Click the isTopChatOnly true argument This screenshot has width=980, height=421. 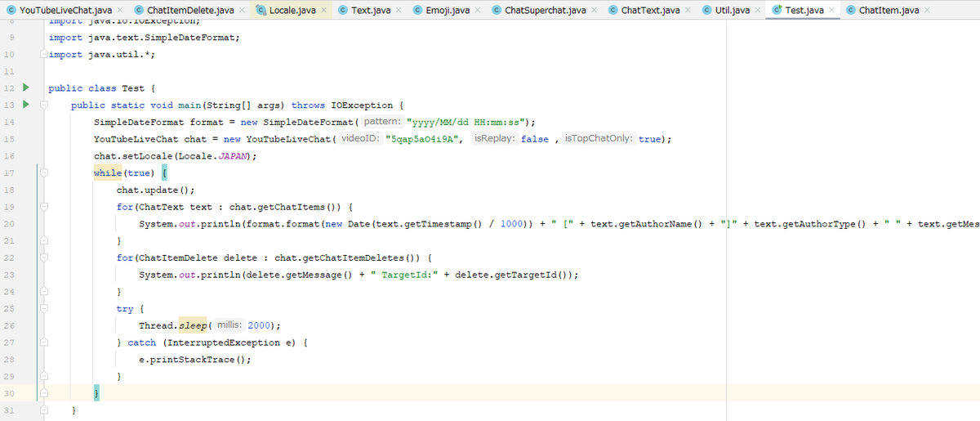click(649, 139)
